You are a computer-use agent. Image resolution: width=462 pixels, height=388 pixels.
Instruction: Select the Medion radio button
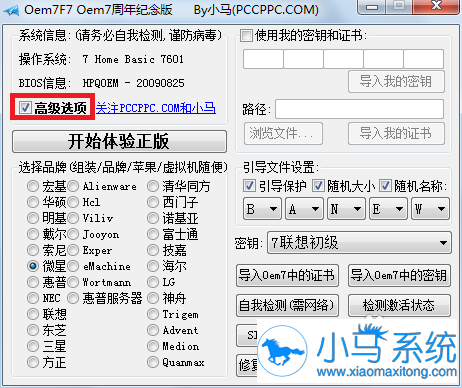153,346
